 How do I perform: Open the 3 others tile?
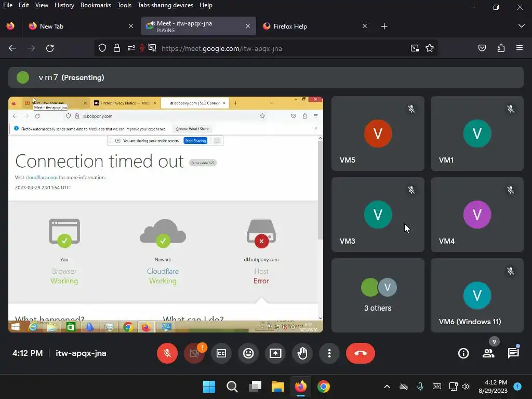click(x=378, y=295)
